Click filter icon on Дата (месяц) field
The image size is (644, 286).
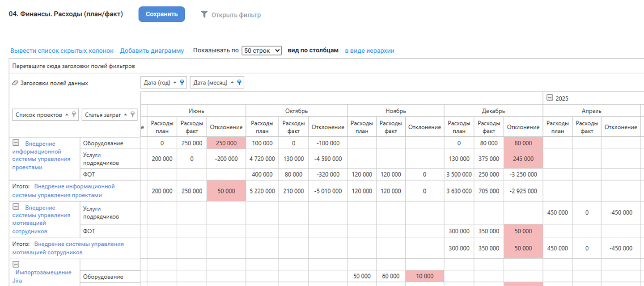(x=239, y=83)
